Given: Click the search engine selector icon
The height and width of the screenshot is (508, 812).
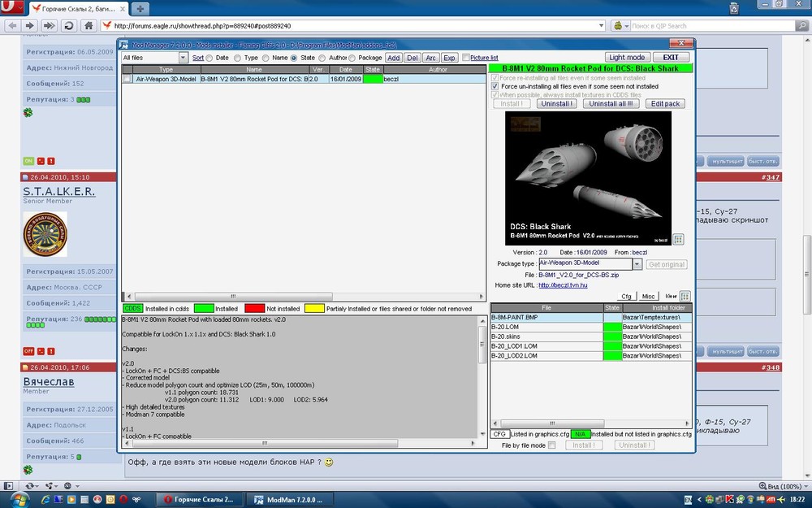Looking at the screenshot, I should [x=620, y=25].
